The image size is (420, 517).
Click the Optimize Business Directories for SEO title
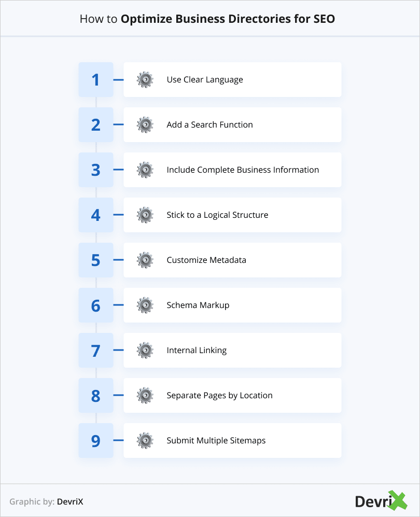point(228,19)
